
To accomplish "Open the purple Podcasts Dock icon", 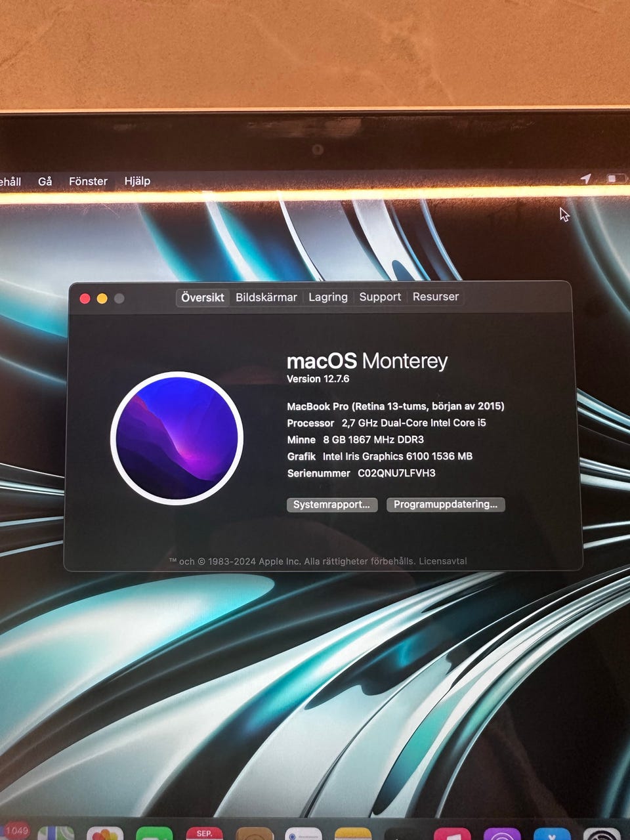I will (502, 833).
